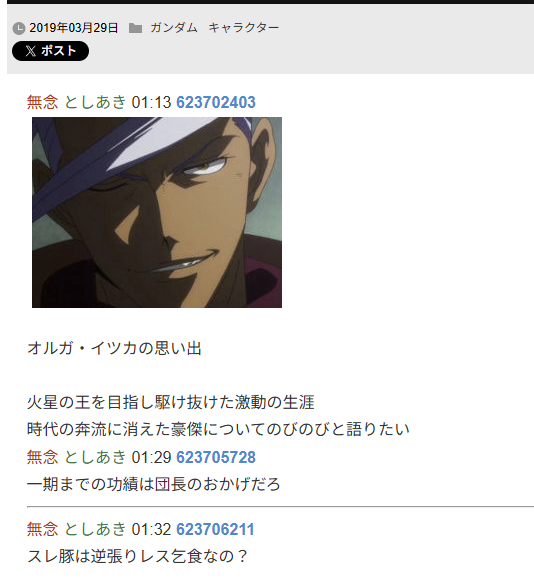Click the reply スレ豚は逆張りレス乞食なの？
The height and width of the screenshot is (578, 534).
[137, 556]
